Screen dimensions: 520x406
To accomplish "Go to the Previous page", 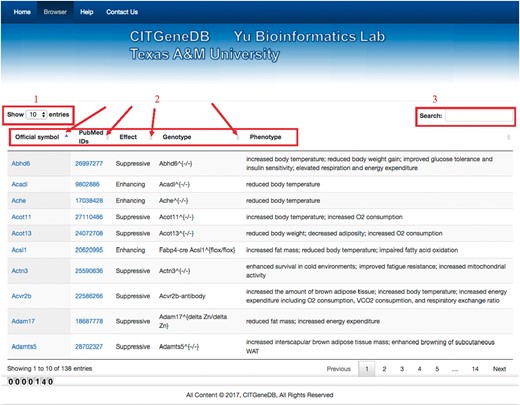I will coord(339,369).
